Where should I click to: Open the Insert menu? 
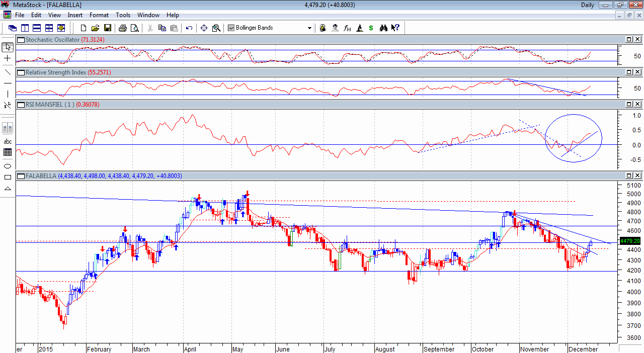tap(75, 15)
